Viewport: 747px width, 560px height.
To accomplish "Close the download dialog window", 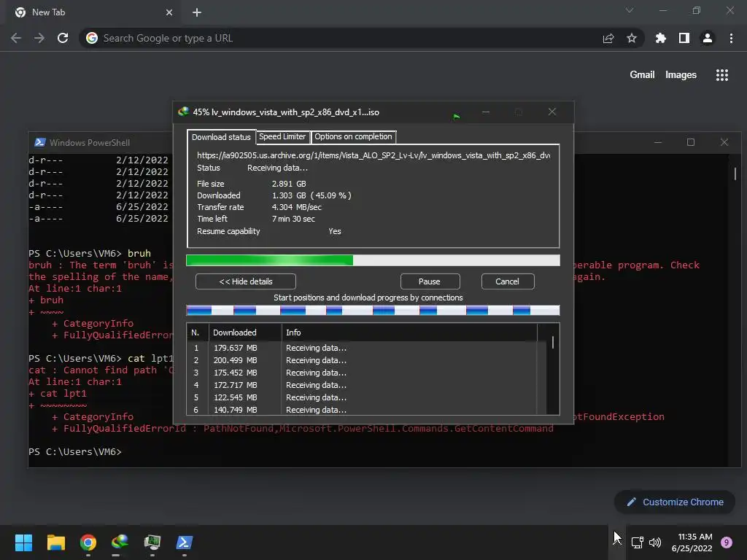I will [552, 112].
